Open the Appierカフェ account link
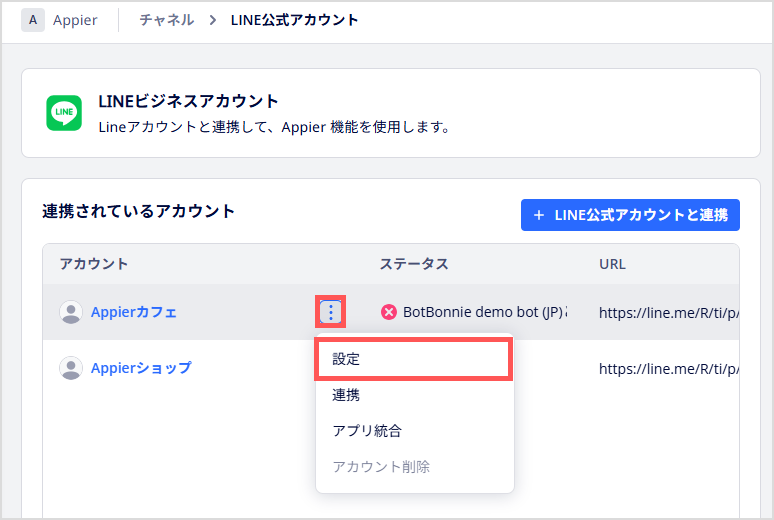Screen dimensions: 774x520 click(133, 312)
